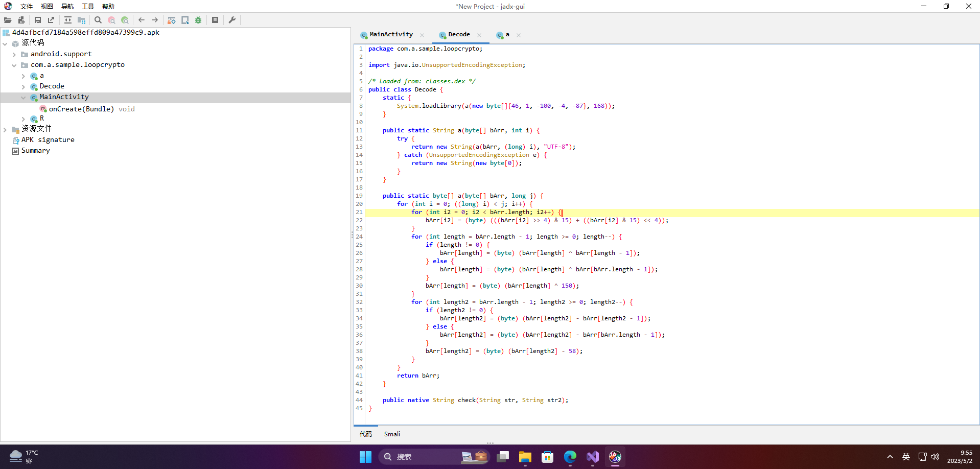Open Preferences with the wrench icon
The width and height of the screenshot is (980, 469).
pos(232,20)
